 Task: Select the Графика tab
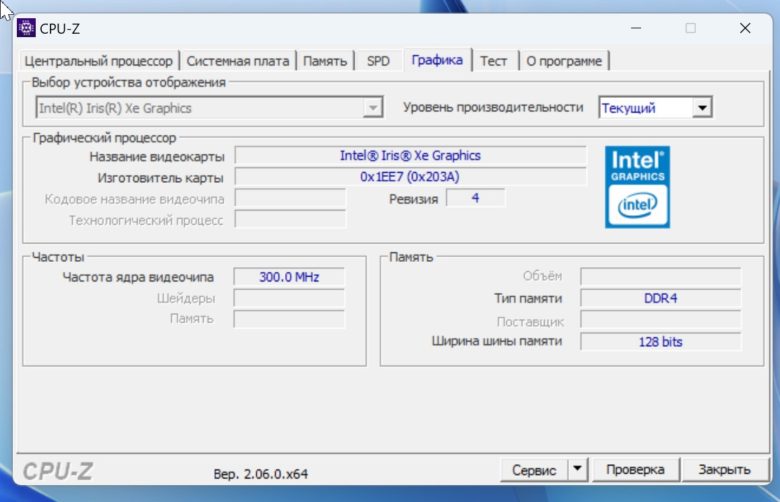click(x=437, y=60)
